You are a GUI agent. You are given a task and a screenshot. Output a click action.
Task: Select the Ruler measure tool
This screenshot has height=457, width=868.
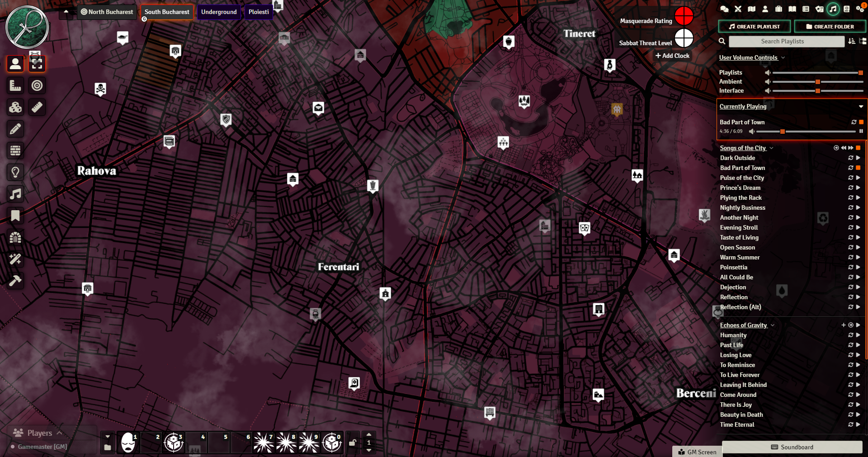37,107
